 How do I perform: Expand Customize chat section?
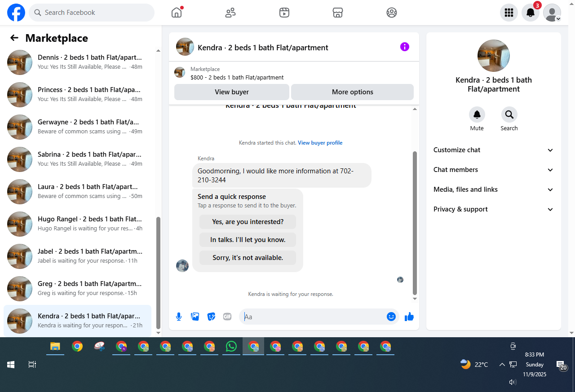[494, 150]
